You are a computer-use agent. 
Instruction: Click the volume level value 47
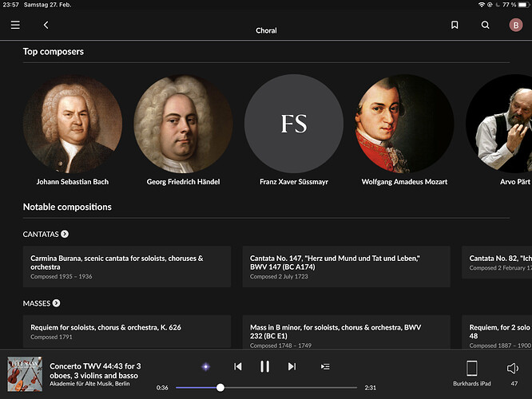[514, 384]
